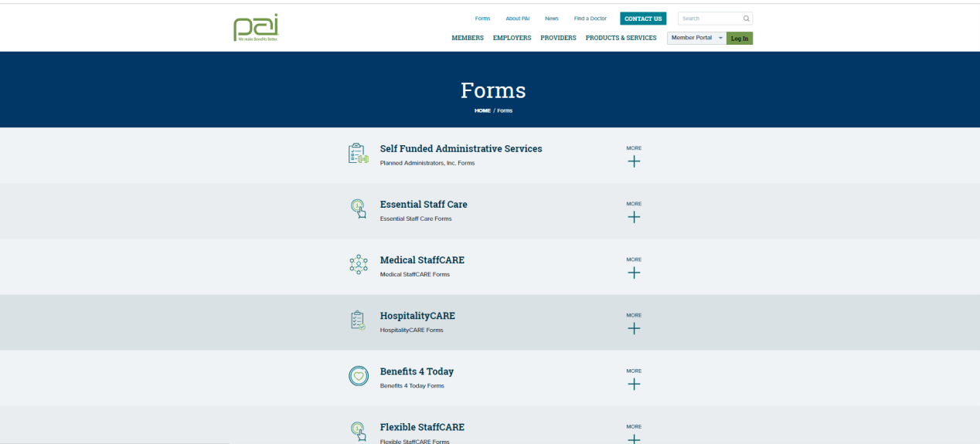Click the Find a Doctor link
980x444 pixels.
click(x=590, y=19)
